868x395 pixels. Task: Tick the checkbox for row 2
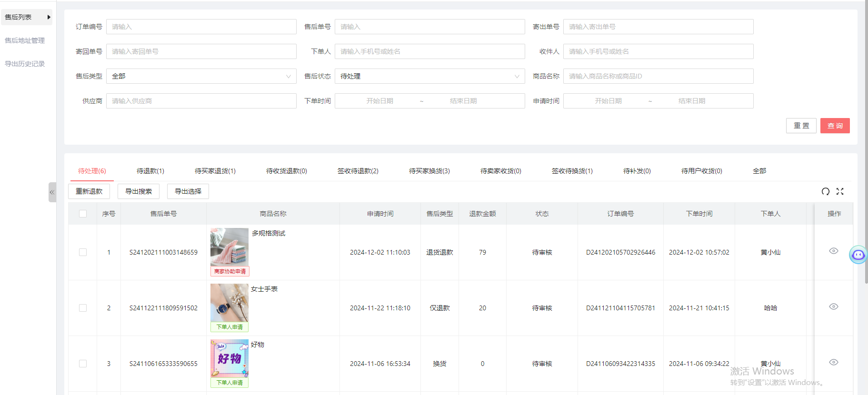pos(83,308)
